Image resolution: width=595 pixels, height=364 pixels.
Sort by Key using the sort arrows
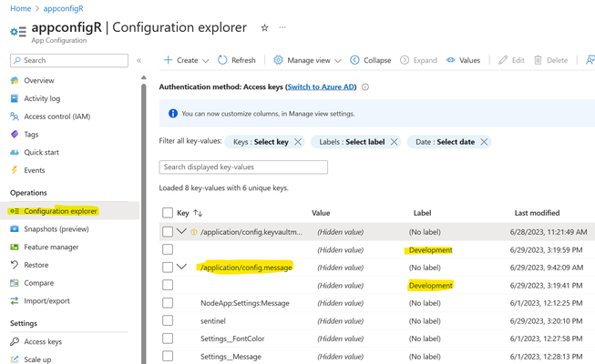point(198,213)
